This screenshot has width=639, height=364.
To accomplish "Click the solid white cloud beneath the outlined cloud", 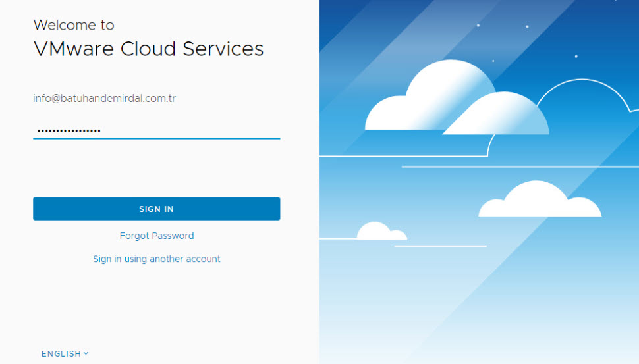I will click(x=537, y=201).
